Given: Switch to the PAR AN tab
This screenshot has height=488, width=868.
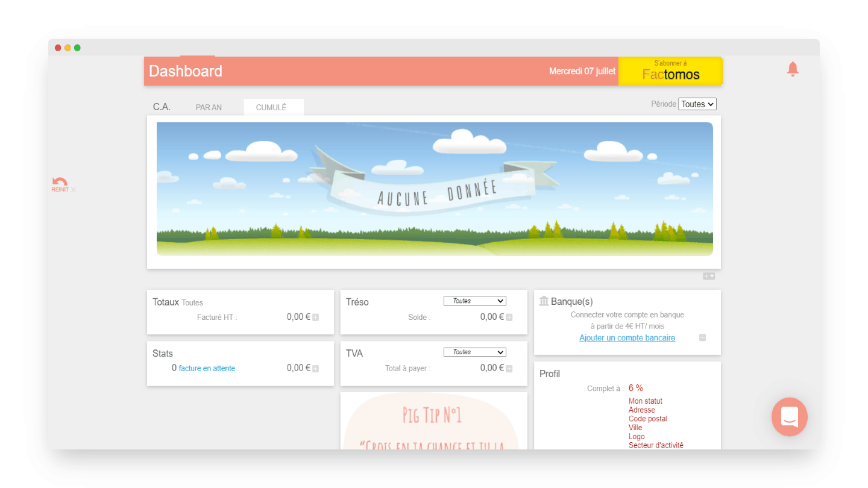Looking at the screenshot, I should pyautogui.click(x=209, y=107).
